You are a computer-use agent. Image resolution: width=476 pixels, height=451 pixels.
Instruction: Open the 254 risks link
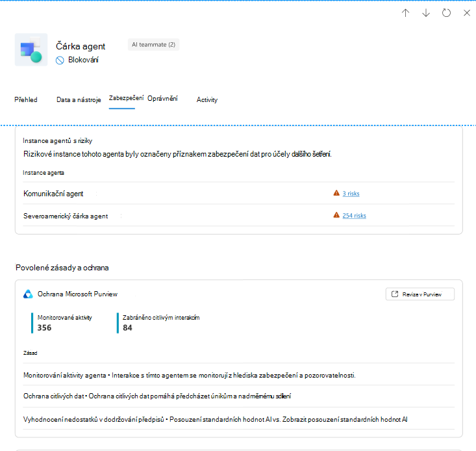tap(355, 216)
